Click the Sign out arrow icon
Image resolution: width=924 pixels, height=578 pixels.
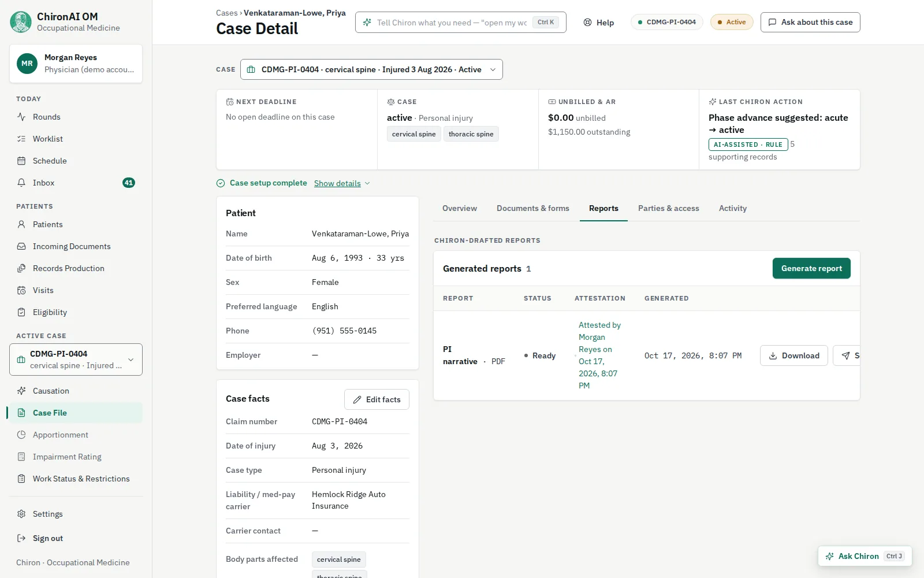click(x=21, y=538)
